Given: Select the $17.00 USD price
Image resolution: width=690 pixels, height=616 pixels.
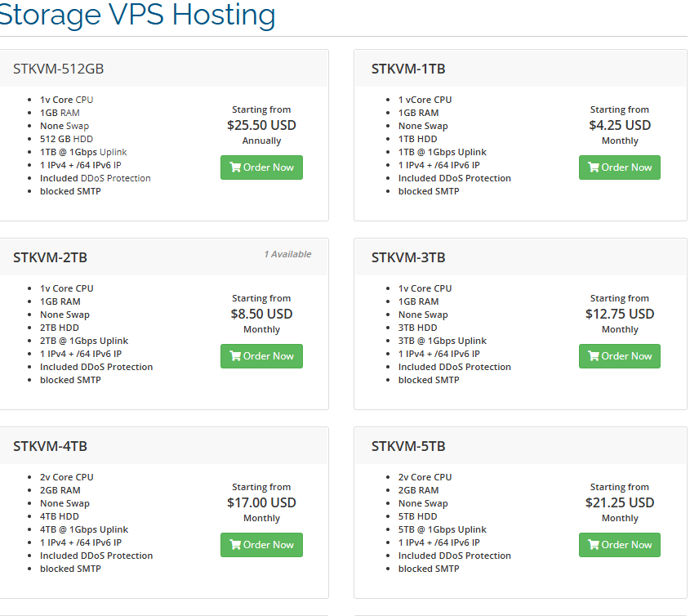Looking at the screenshot, I should 261,502.
